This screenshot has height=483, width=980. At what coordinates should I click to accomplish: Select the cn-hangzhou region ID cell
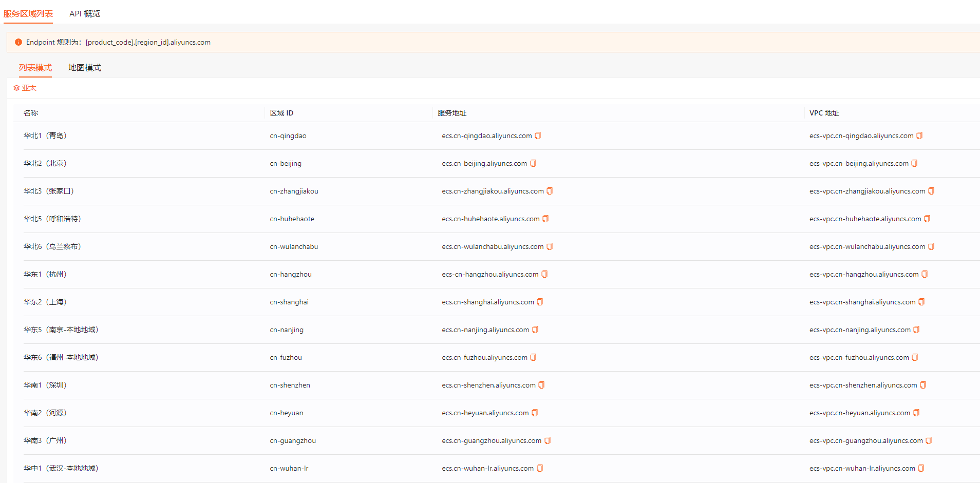point(291,274)
